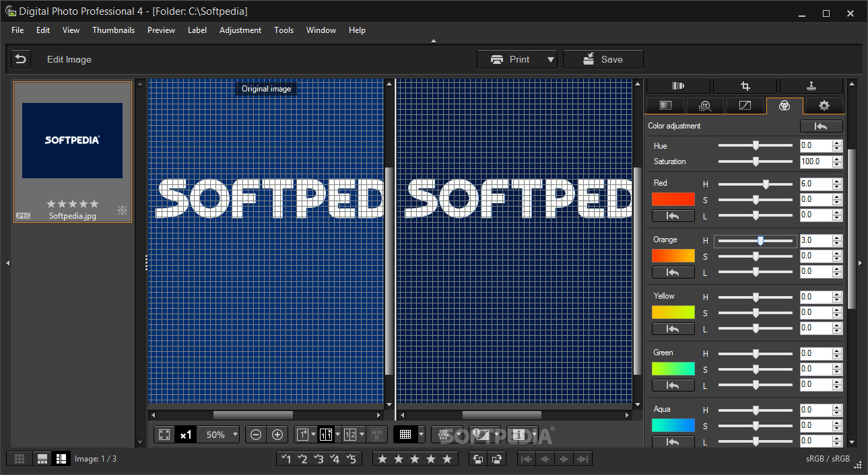
Task: Show image information icon
Action: 519,435
